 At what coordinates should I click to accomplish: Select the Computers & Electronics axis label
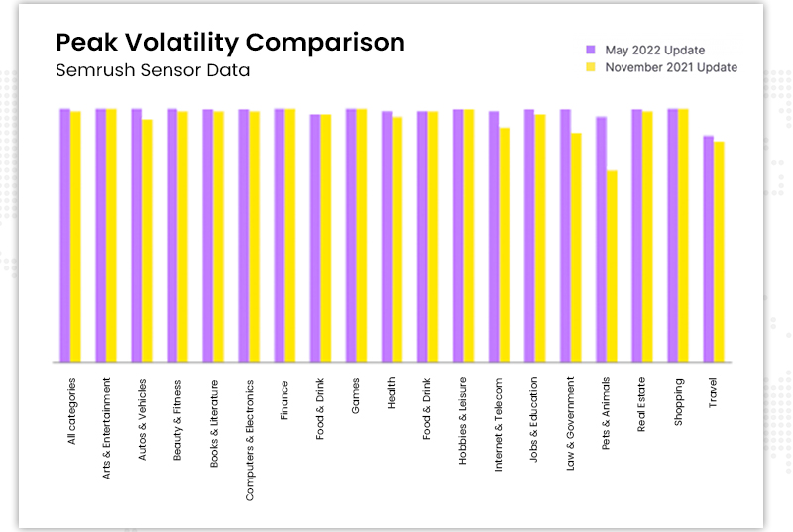(x=250, y=439)
